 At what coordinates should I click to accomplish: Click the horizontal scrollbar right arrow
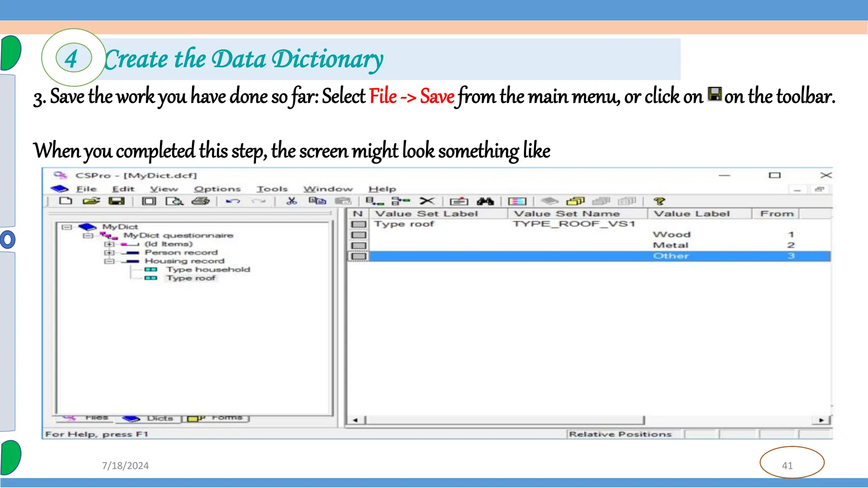(x=821, y=420)
